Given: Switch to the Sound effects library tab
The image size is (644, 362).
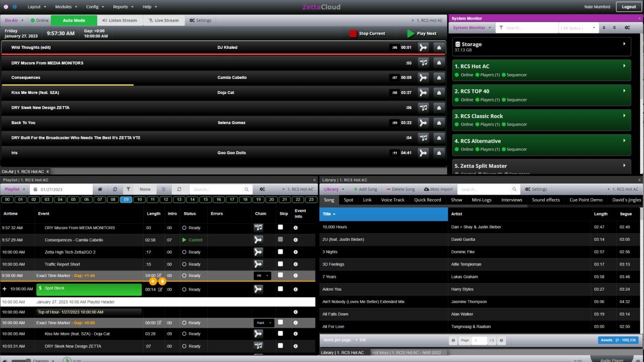Looking at the screenshot, I should 546,200.
